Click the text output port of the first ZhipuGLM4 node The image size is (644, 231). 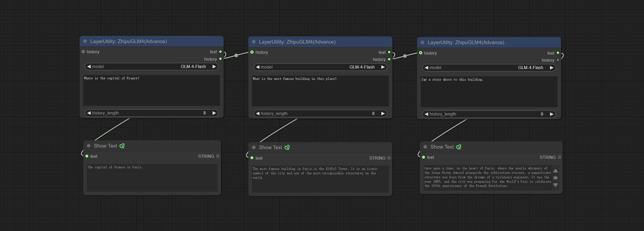point(220,52)
